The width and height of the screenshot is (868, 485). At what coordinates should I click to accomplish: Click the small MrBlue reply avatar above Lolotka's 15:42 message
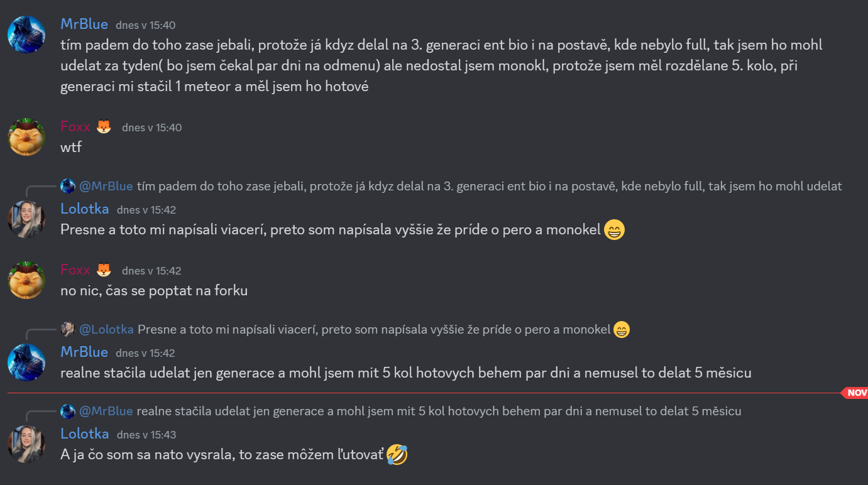68,186
